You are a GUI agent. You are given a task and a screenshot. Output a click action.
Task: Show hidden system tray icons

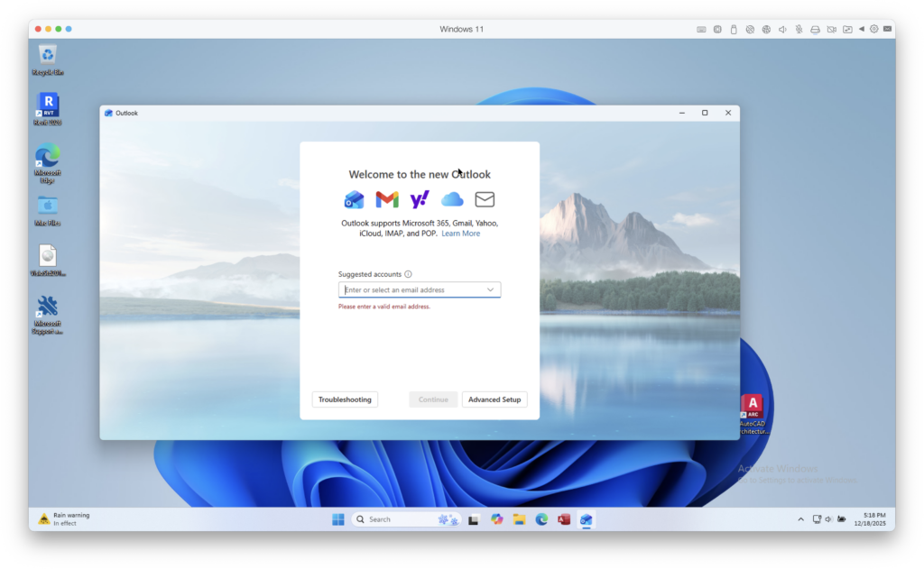tap(800, 519)
